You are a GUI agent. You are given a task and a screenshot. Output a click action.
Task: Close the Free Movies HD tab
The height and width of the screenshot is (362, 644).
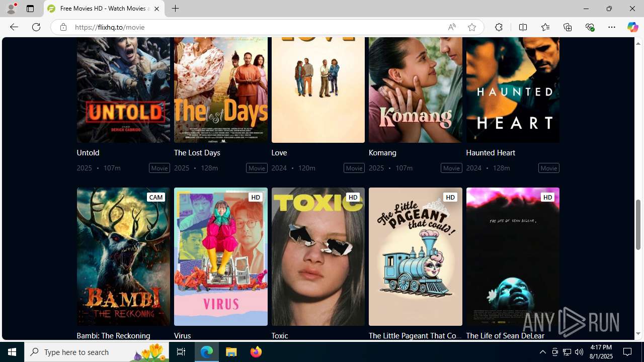[x=156, y=9]
